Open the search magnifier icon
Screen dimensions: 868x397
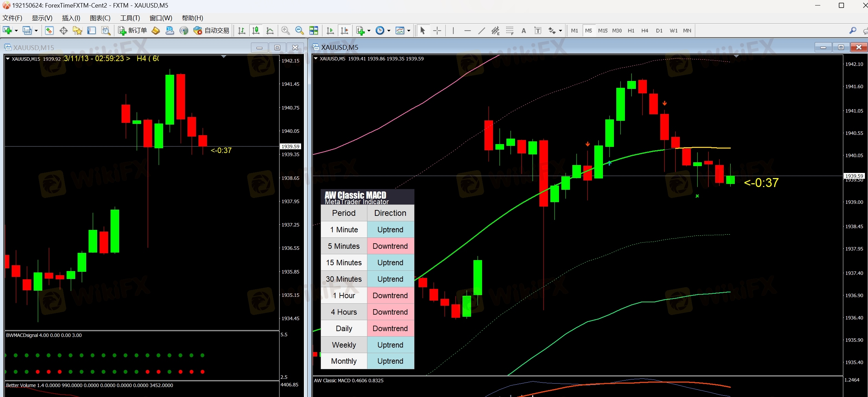853,31
